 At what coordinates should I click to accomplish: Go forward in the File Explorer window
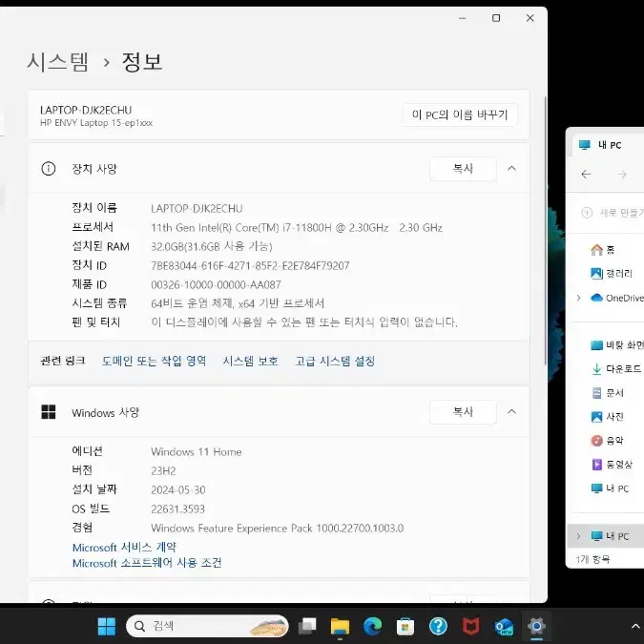click(x=622, y=175)
